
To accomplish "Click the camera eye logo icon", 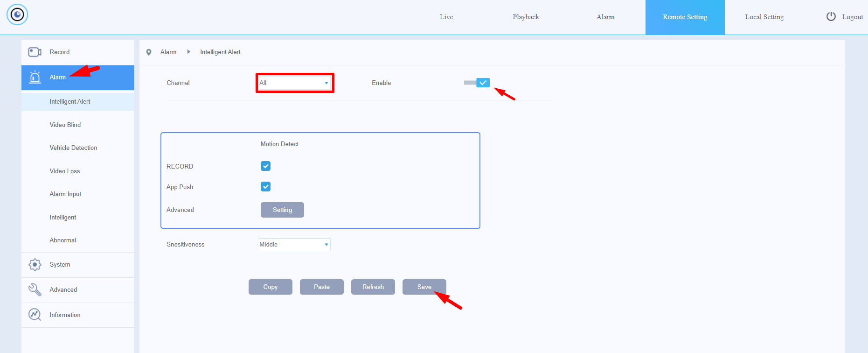I will pyautogui.click(x=17, y=15).
